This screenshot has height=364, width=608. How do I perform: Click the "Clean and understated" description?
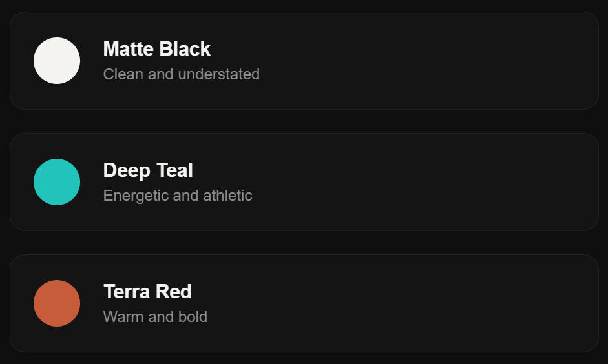[x=182, y=74]
